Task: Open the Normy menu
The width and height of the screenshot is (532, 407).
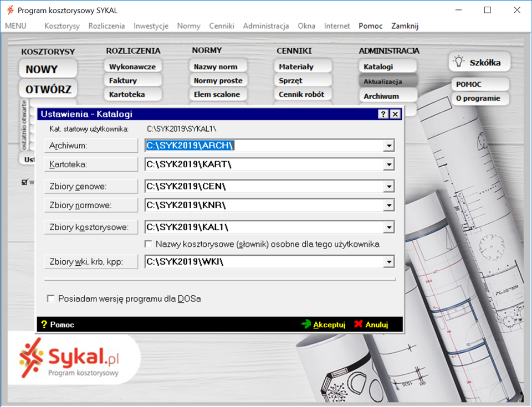Action: pos(188,26)
